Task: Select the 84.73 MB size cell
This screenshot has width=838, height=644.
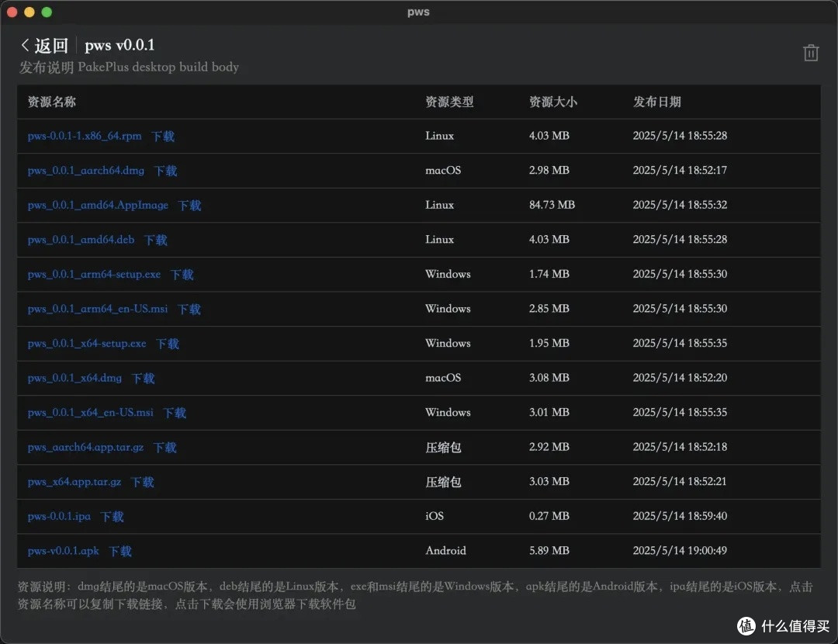Action: pos(552,205)
